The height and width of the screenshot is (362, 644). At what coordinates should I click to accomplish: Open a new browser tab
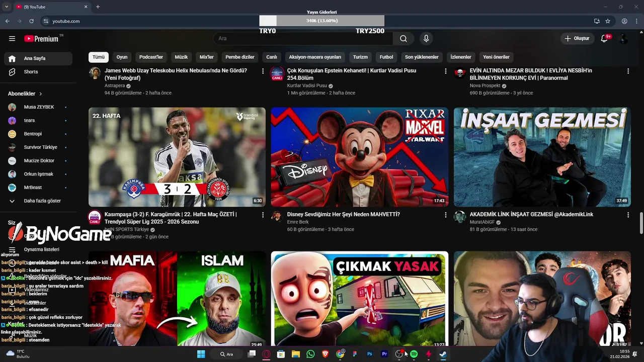tap(98, 7)
